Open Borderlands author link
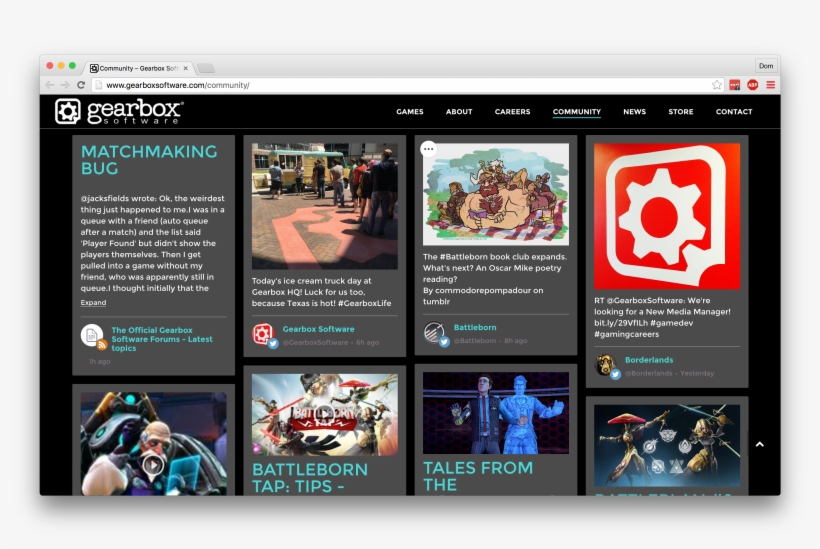820x549 pixels. tap(649, 360)
